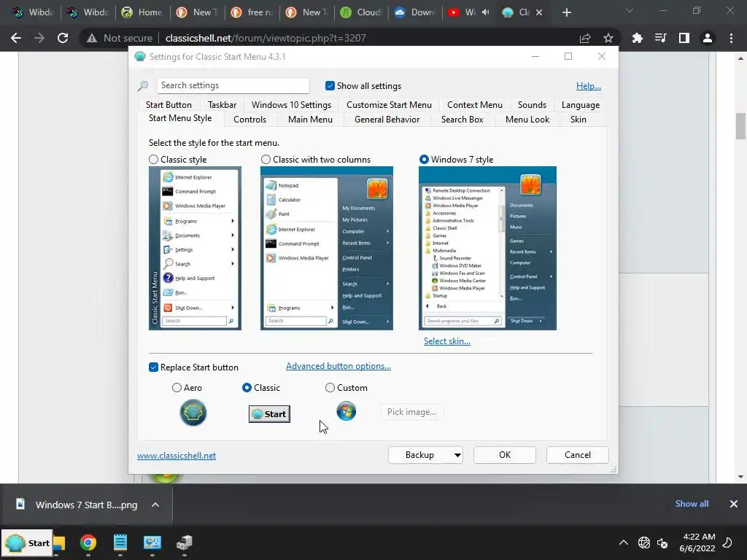Open the Windows 10 Settings tab

(291, 105)
